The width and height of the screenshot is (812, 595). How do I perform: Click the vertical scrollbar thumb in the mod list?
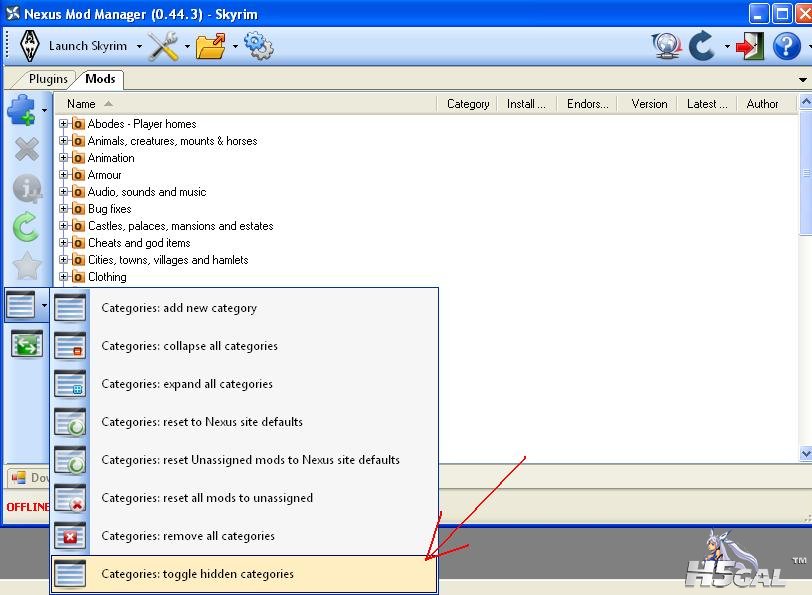[806, 172]
